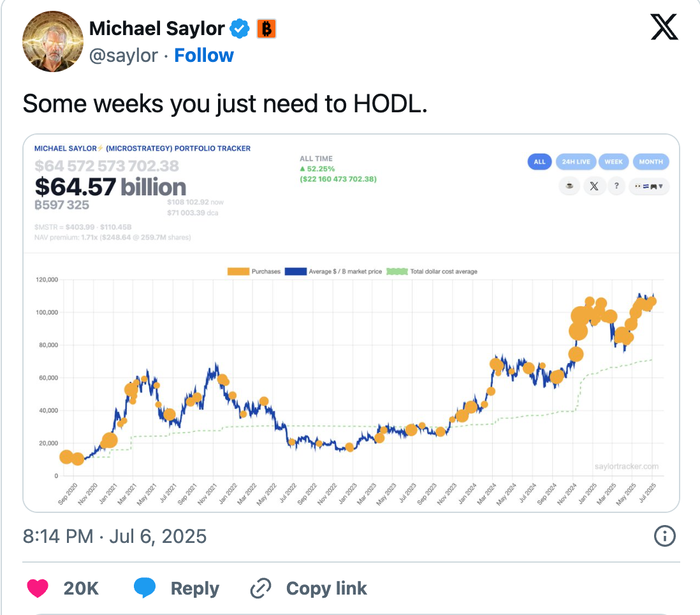700x615 pixels.
Task: Open the tweet info icon
Action: (x=665, y=535)
